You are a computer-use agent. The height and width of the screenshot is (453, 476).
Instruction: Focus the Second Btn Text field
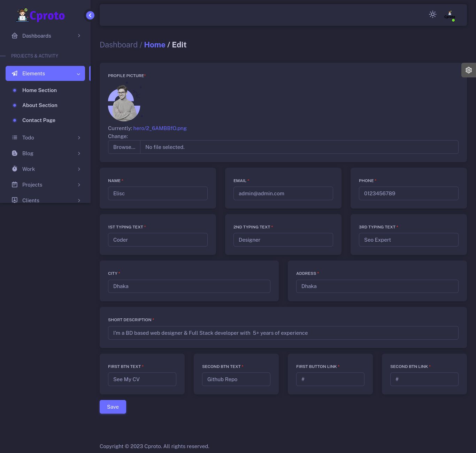236,379
